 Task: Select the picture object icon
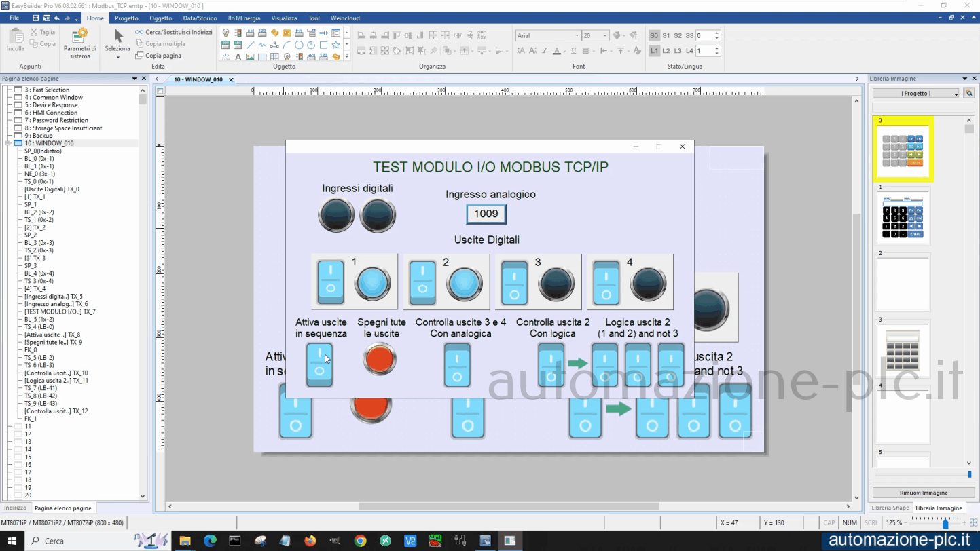point(250,57)
